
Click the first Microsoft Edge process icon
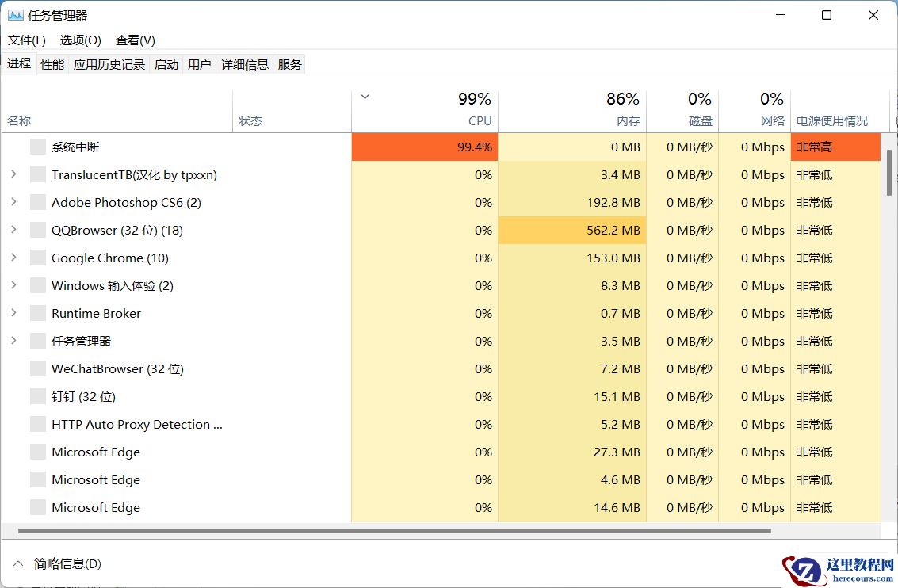point(37,452)
